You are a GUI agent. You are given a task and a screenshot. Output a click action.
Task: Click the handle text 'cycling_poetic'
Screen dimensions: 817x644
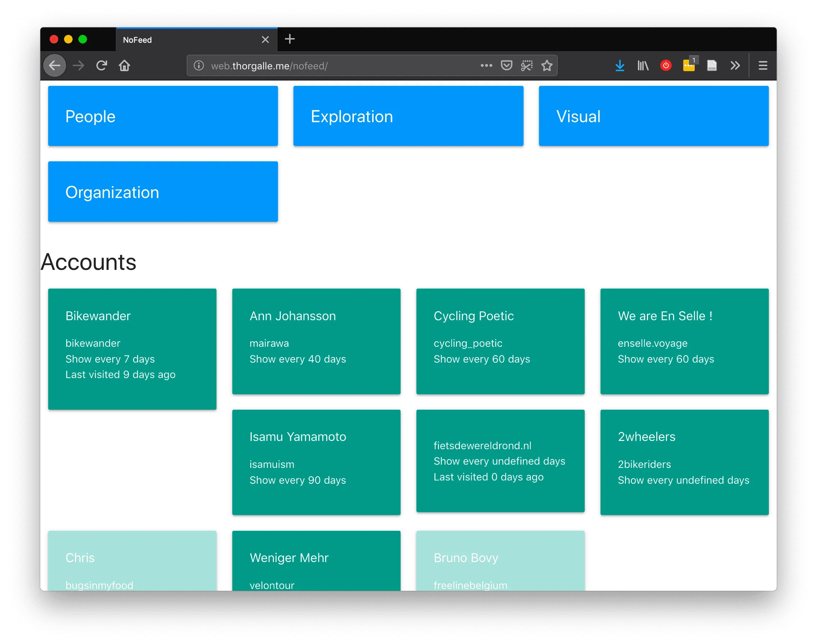468,343
